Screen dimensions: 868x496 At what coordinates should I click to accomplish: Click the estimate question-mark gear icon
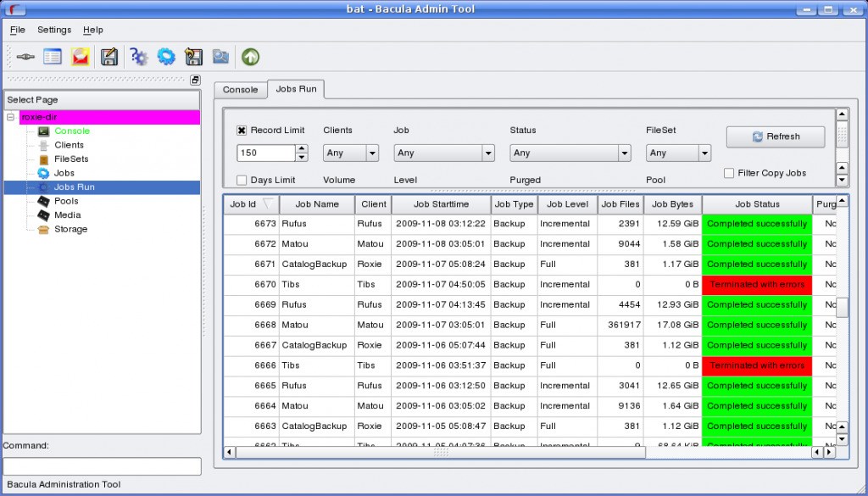pyautogui.click(x=138, y=57)
